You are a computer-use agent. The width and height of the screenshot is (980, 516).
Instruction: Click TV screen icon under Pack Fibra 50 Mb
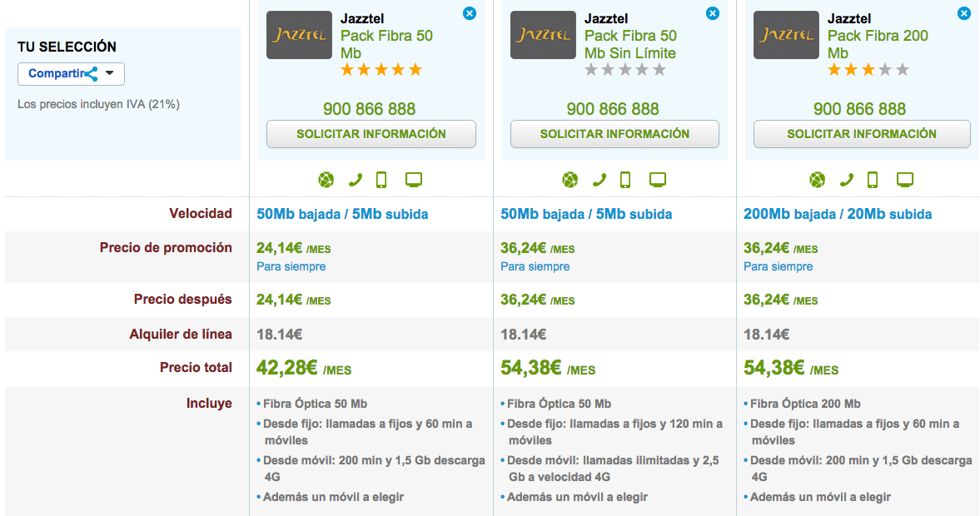[414, 180]
